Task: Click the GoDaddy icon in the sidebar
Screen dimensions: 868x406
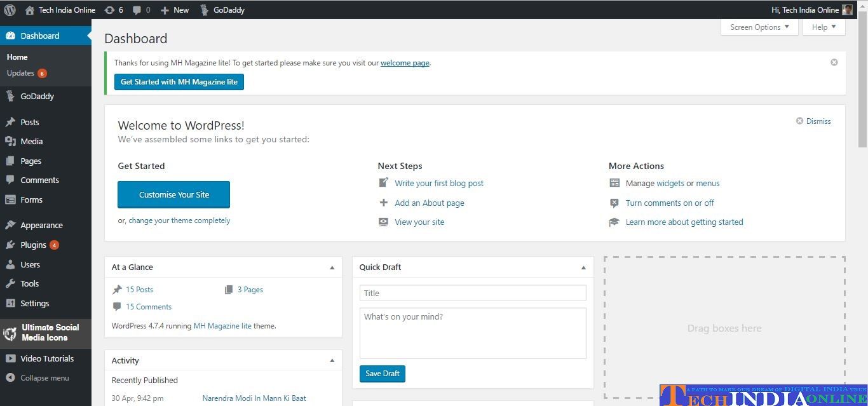Action: point(10,97)
